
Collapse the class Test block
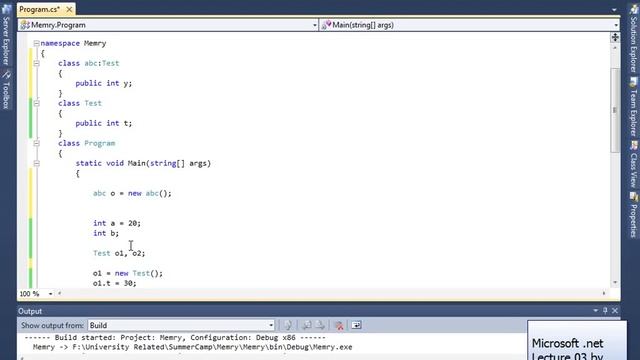(x=36, y=103)
